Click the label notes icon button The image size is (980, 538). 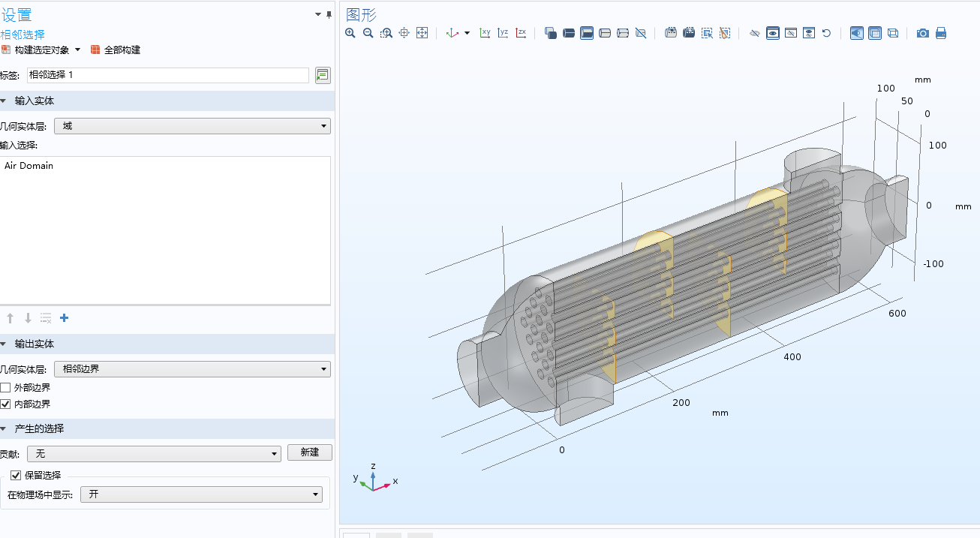pos(323,75)
